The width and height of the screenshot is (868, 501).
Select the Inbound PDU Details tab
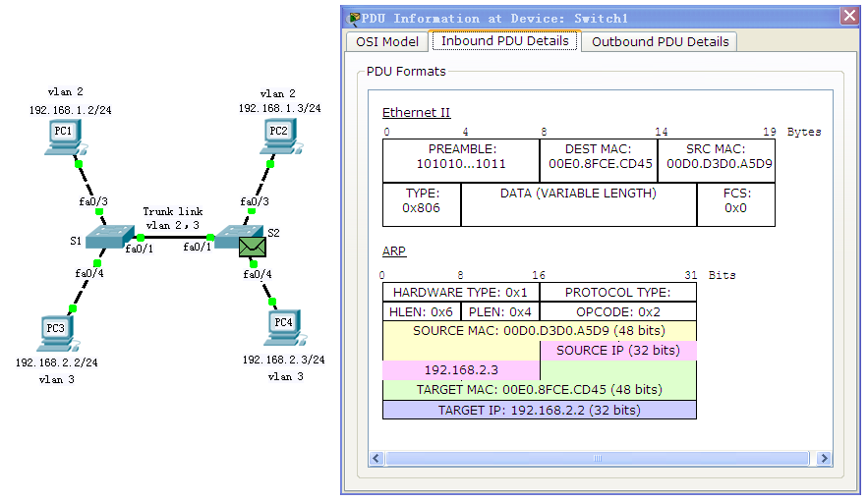point(505,41)
